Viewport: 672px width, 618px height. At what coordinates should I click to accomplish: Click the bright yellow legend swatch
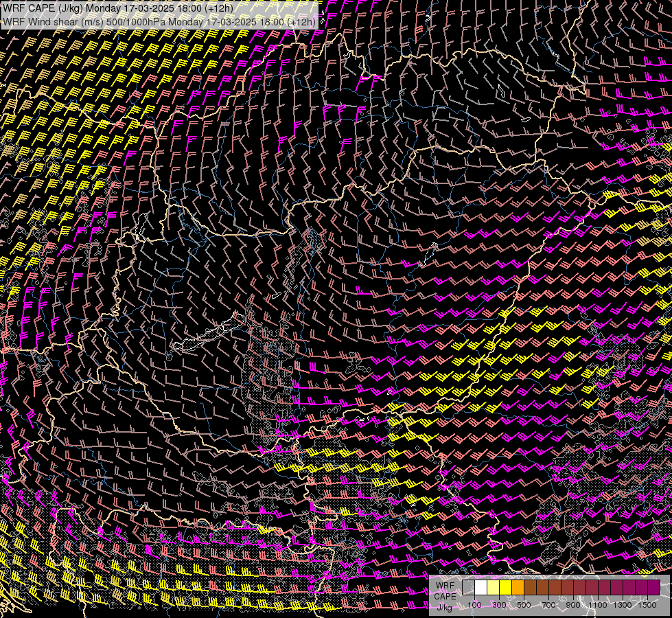coord(506,588)
